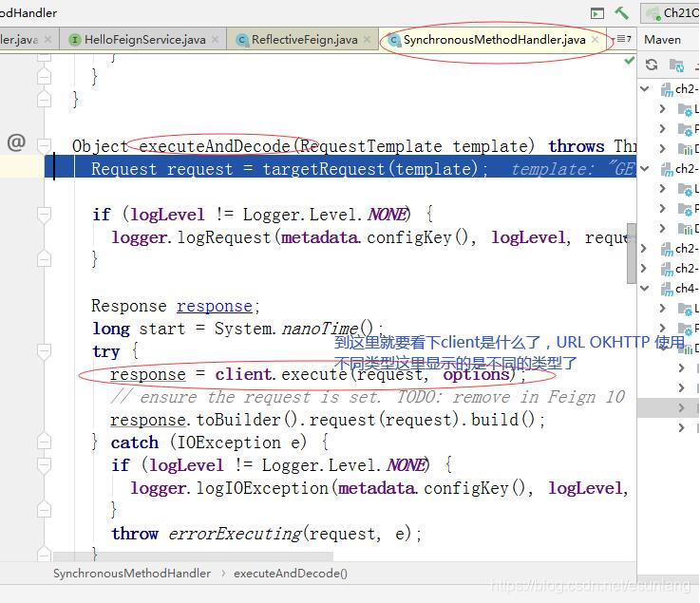Click SynchronousMethodHandler in the breadcrumb bar
Image resolution: width=700 pixels, height=603 pixels.
point(132,574)
